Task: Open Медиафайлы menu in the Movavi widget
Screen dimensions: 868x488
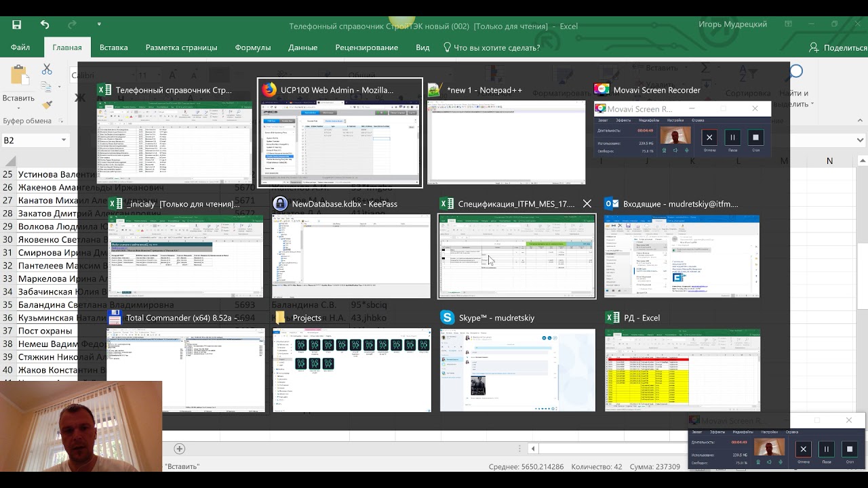Action: [743, 432]
